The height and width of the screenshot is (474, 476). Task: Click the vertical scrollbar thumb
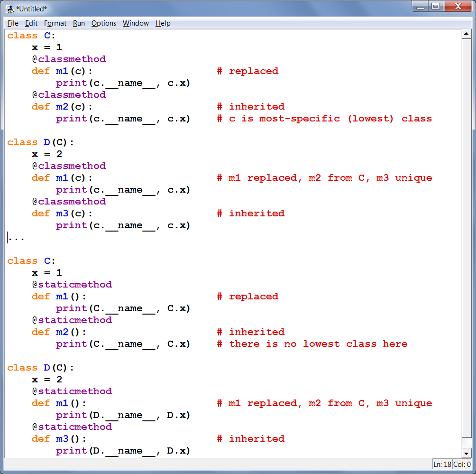[466, 237]
